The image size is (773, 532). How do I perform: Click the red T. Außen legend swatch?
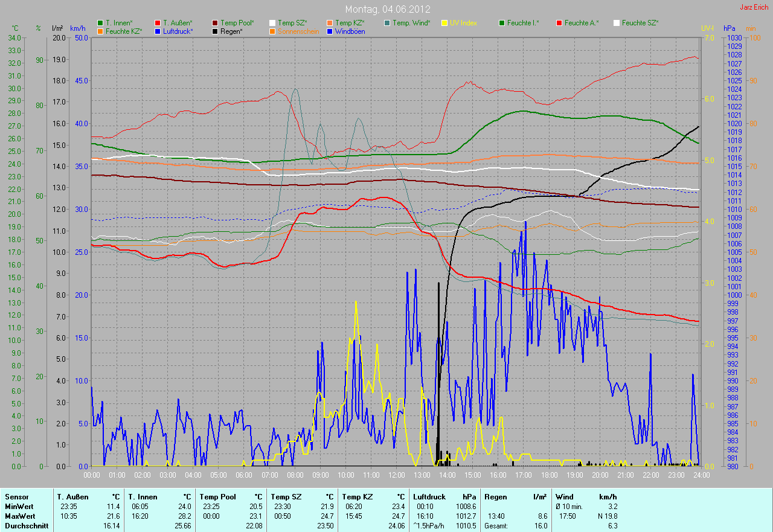coord(158,23)
